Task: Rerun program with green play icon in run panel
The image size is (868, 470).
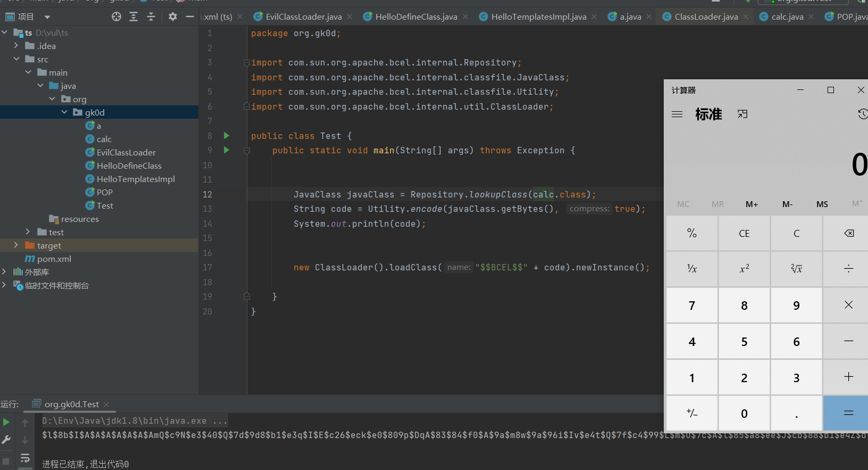Action: pos(6,422)
